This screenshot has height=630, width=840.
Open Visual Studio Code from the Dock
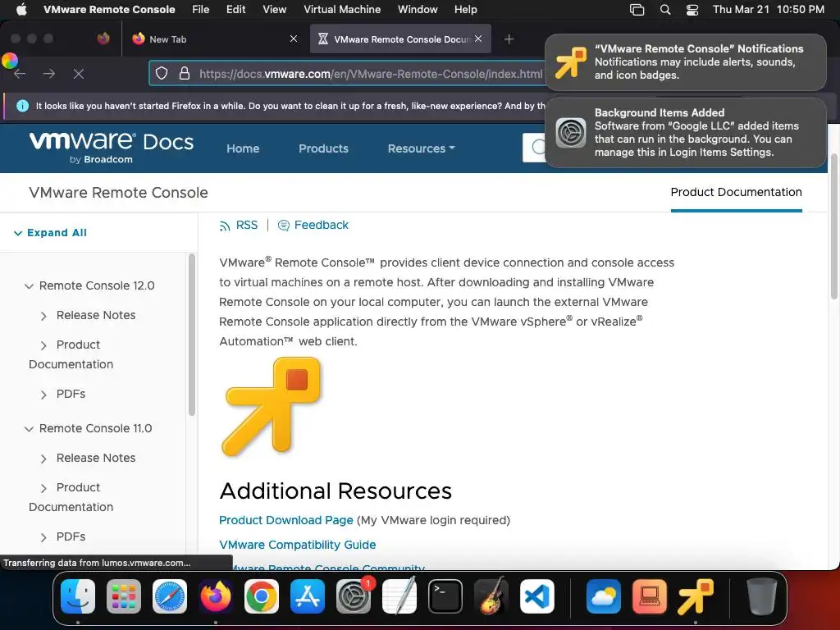(x=536, y=596)
